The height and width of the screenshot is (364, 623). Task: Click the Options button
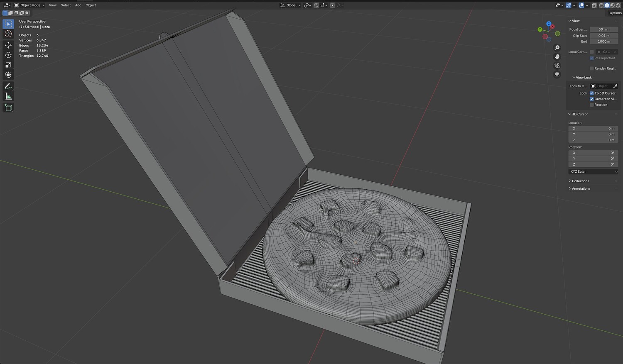point(616,13)
